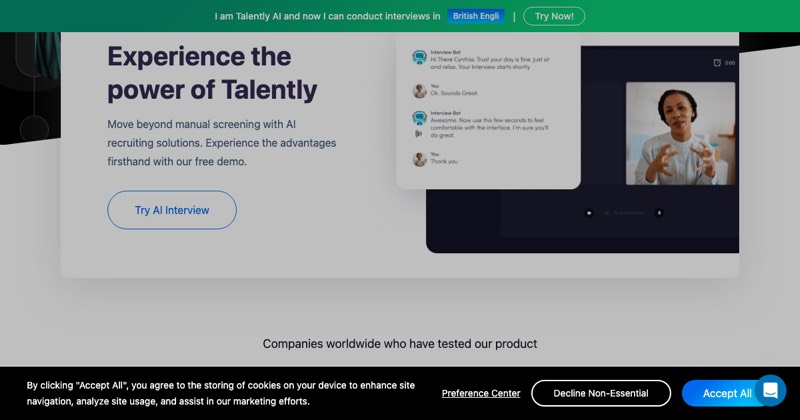Click the cookie notice description text
The width and height of the screenshot is (800, 420).
point(220,393)
